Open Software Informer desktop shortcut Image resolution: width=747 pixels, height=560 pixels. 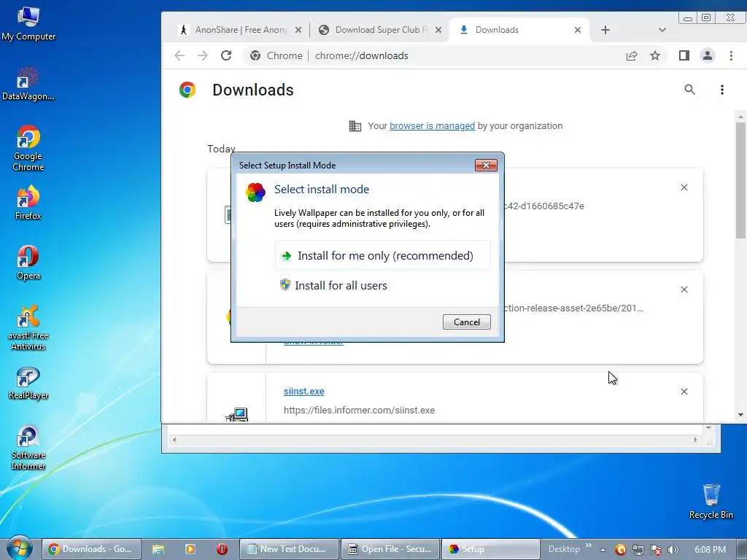click(28, 448)
